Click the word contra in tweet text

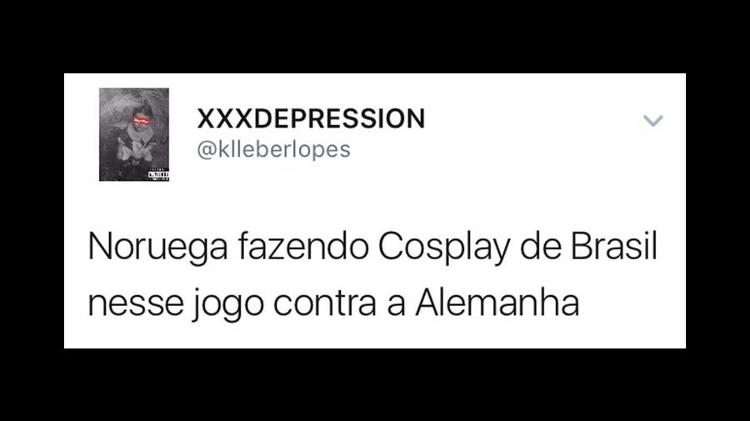[325, 303]
